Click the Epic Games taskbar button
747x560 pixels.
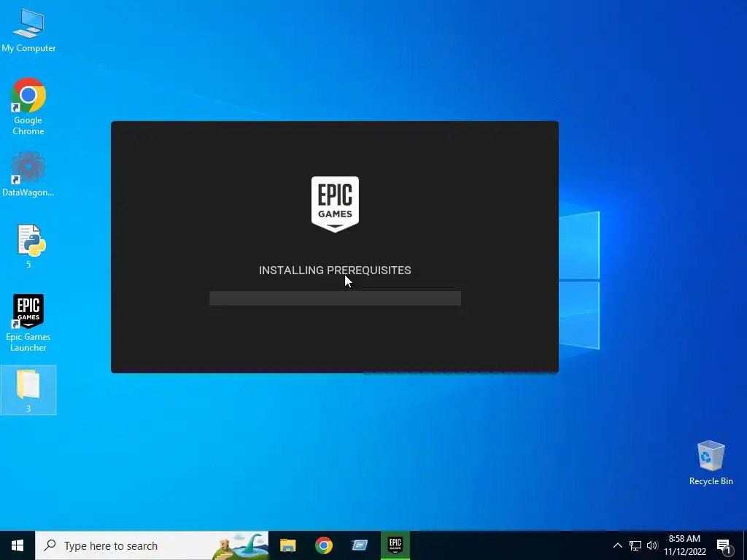(395, 545)
